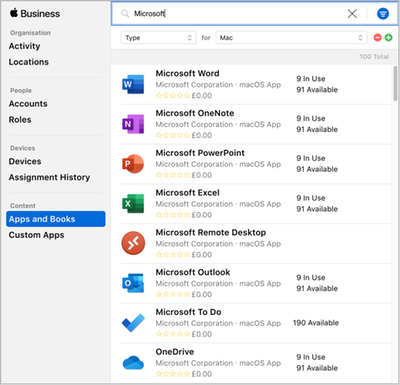Open the Microsoft Word app icon
This screenshot has width=400, height=385.
click(133, 84)
